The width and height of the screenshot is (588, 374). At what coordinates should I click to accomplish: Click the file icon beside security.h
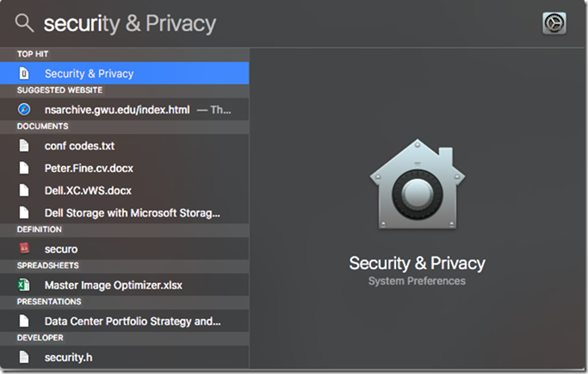pyautogui.click(x=24, y=357)
